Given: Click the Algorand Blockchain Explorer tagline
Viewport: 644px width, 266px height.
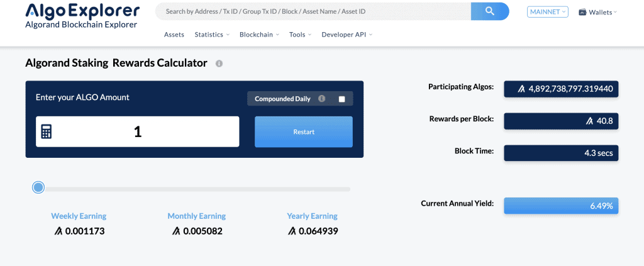Looking at the screenshot, I should pyautogui.click(x=81, y=25).
